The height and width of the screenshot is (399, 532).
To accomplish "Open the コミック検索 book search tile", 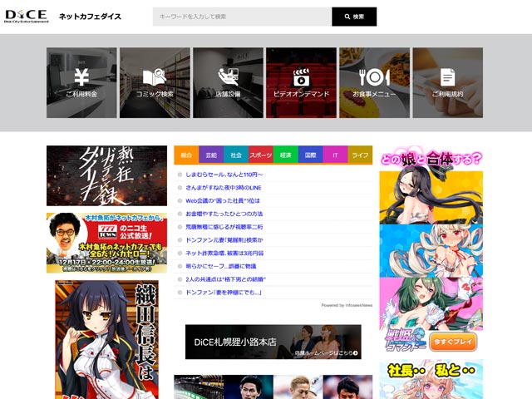I will (x=155, y=82).
